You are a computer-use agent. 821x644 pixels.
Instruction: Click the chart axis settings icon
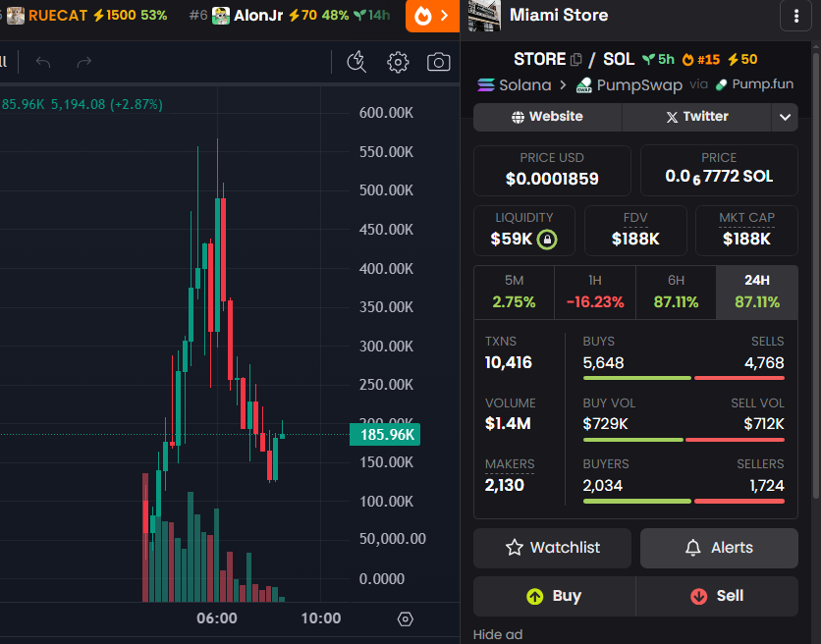coord(405,618)
